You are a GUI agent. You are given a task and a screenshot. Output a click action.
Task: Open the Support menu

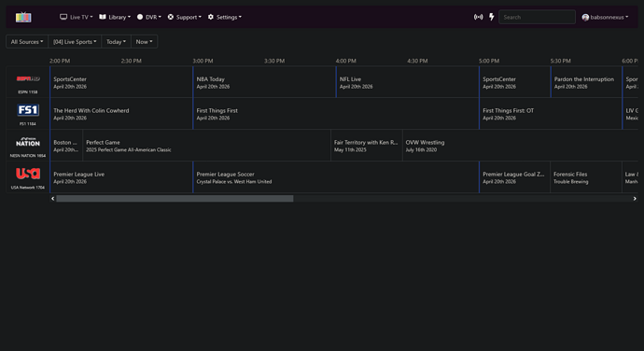pos(185,17)
